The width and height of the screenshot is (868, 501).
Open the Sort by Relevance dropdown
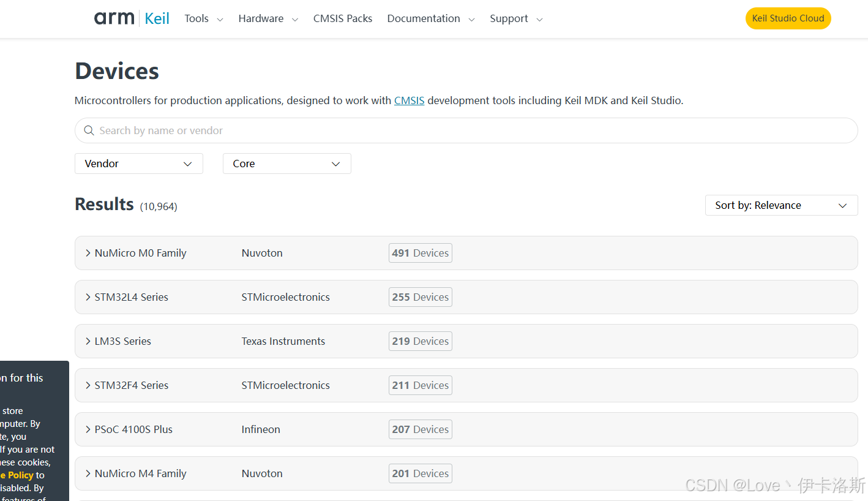click(x=781, y=205)
